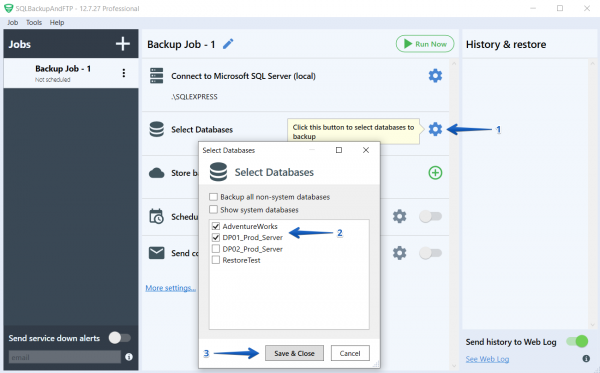Close the Select Databases dialog
This screenshot has height=373, width=600.
(366, 150)
